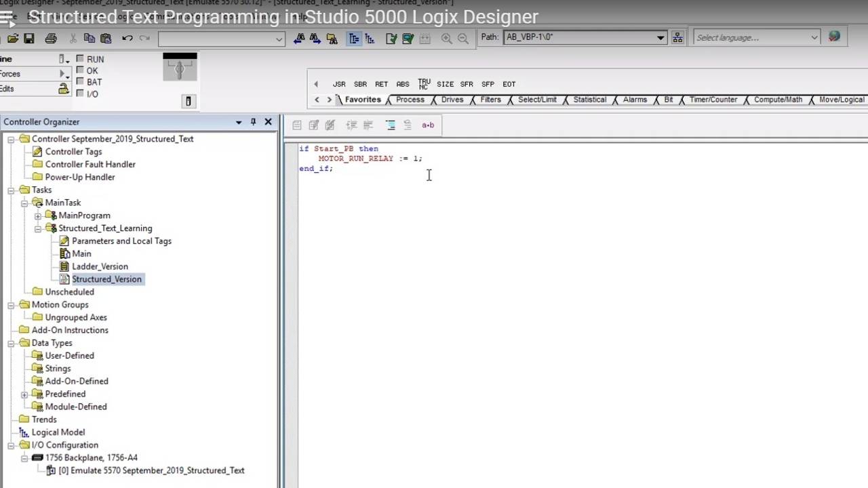868x488 pixels.
Task: Select Controller Tags in the organizer
Action: (73, 151)
